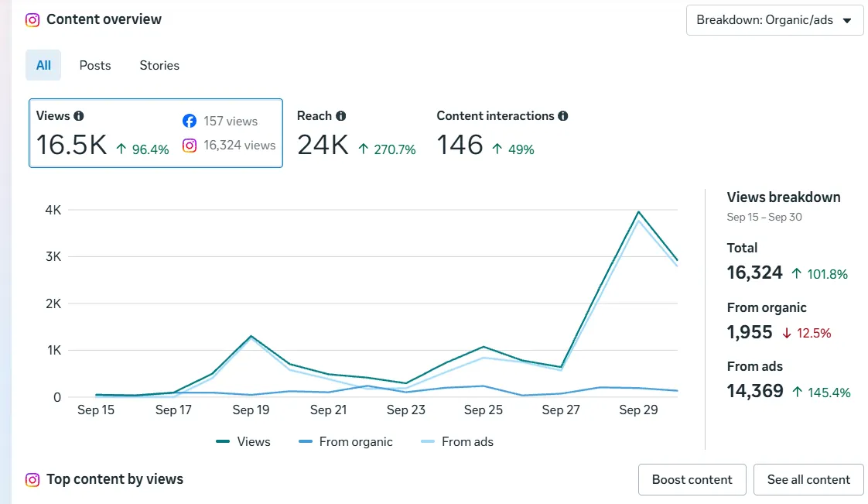
Task: Open the info icon next to Views
Action: pyautogui.click(x=79, y=116)
